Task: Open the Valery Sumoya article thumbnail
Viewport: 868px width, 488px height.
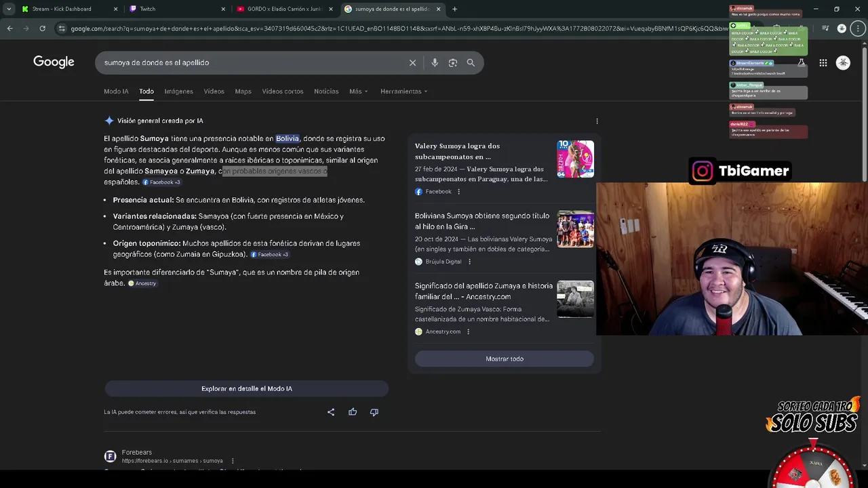Action: click(x=575, y=159)
